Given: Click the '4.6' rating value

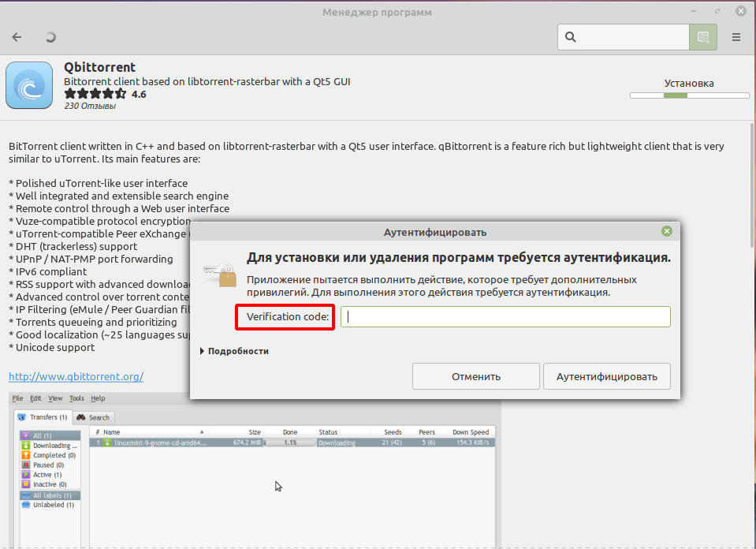Looking at the screenshot, I should [x=139, y=94].
